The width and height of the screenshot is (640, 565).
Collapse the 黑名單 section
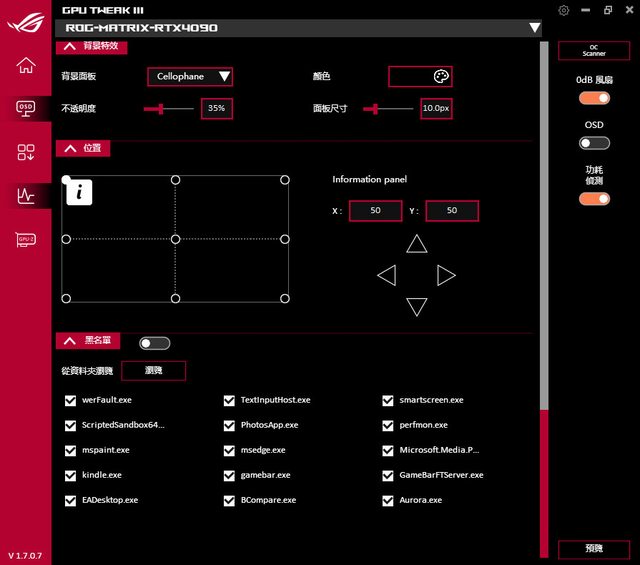point(70,341)
